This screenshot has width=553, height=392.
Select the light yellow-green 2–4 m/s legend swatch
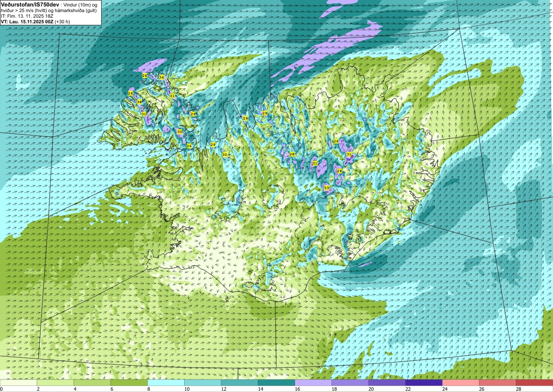[55, 383]
